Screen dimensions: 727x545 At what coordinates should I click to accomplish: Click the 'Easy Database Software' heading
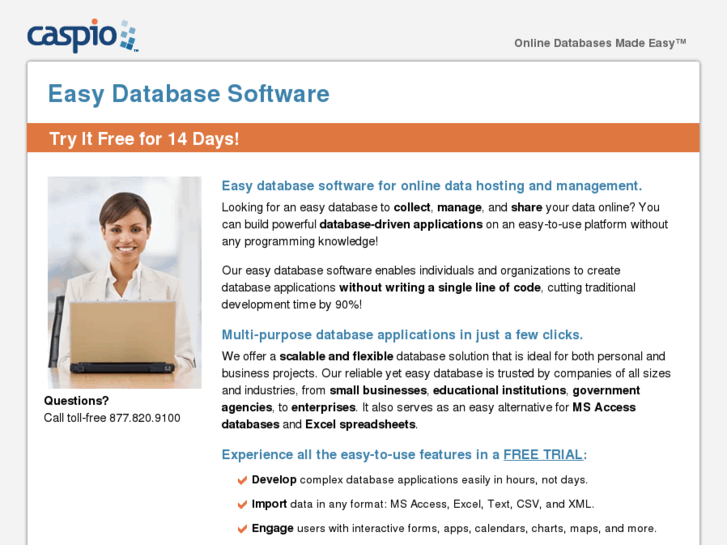click(x=189, y=94)
